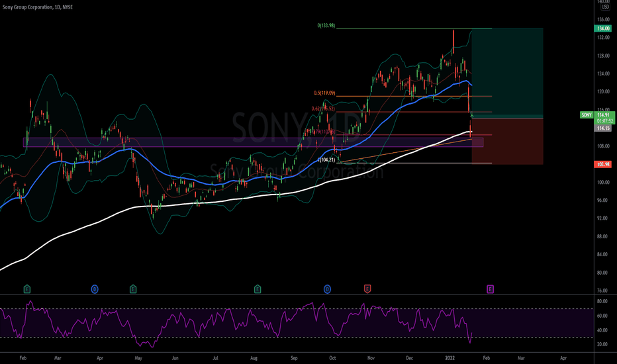Open the green earnings marker from late April

(133, 289)
